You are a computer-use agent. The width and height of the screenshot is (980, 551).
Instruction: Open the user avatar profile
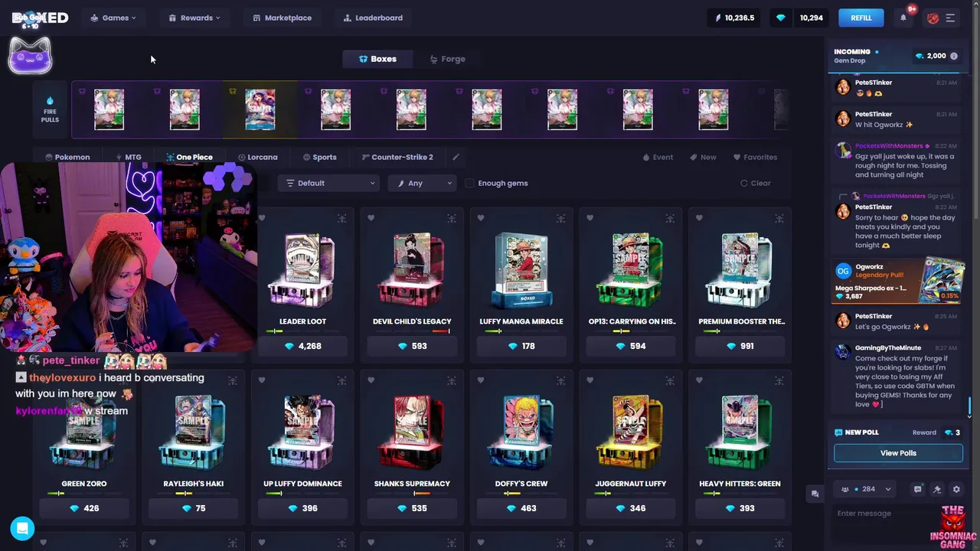pyautogui.click(x=933, y=18)
